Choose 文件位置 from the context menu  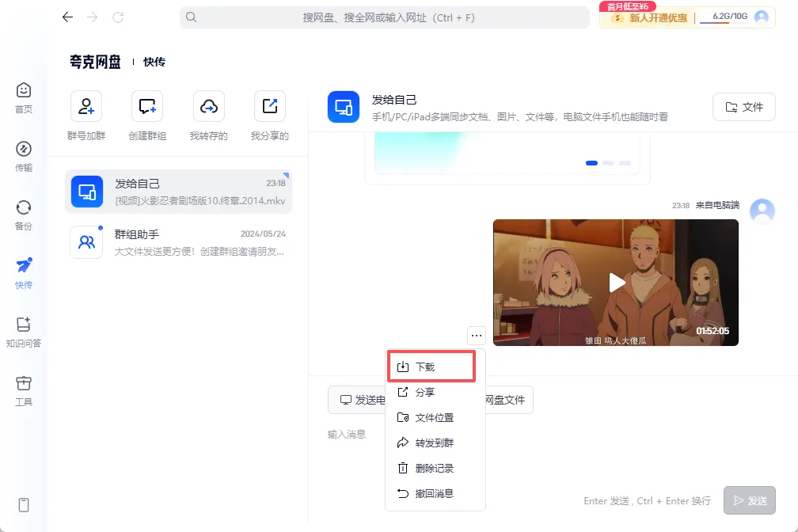pyautogui.click(x=435, y=417)
